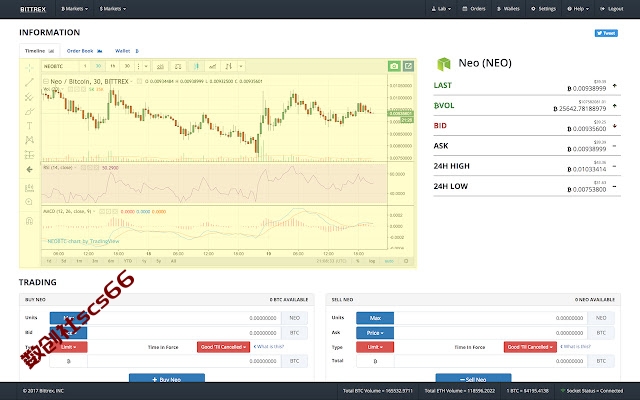This screenshot has width=640, height=400.
Task: Click the highlighted candlestick style icon
Action: 196,66
